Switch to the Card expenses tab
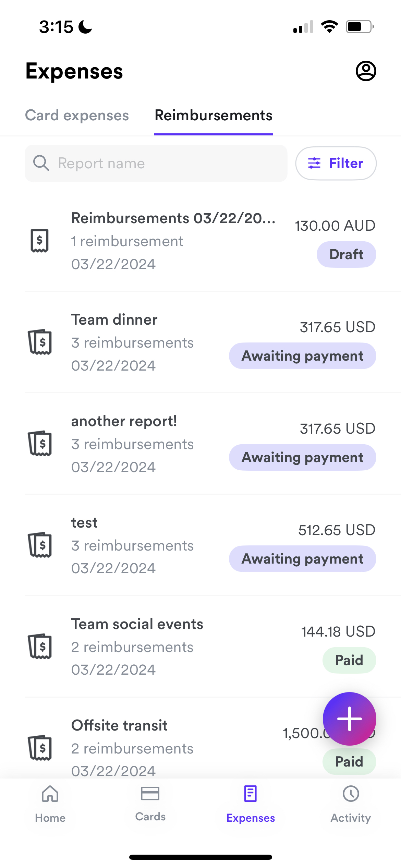Viewport: 401px width, 868px height. pyautogui.click(x=77, y=116)
